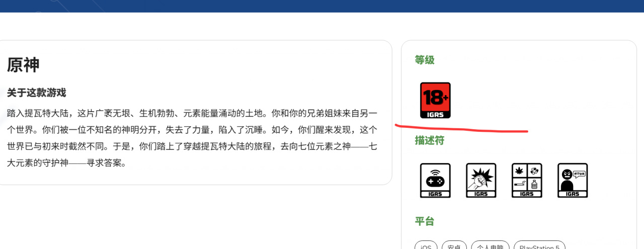The width and height of the screenshot is (644, 249).
Task: Choose the 安卓 platform tag
Action: [454, 245]
